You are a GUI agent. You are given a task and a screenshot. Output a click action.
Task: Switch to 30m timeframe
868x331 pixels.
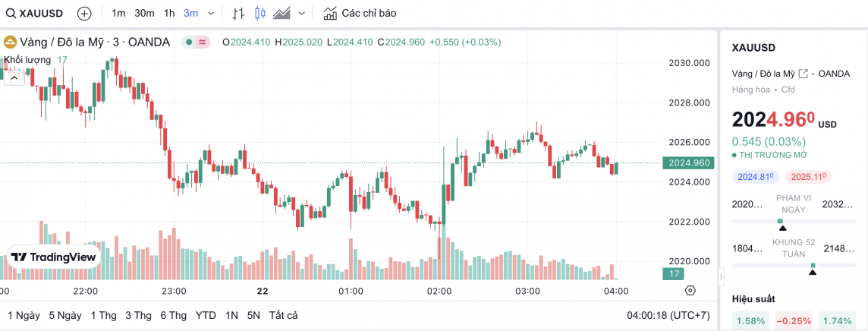pyautogui.click(x=144, y=13)
